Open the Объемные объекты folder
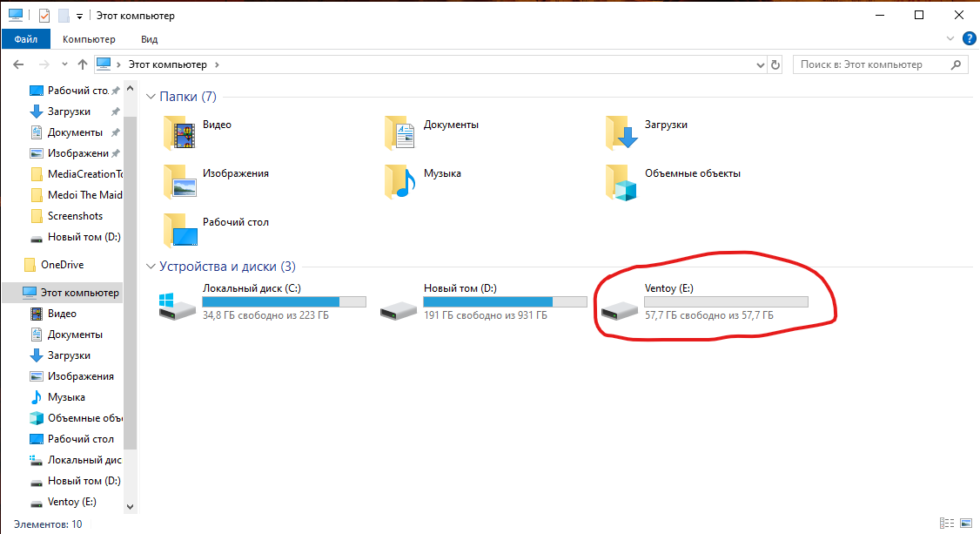The height and width of the screenshot is (534, 980). pyautogui.click(x=622, y=182)
